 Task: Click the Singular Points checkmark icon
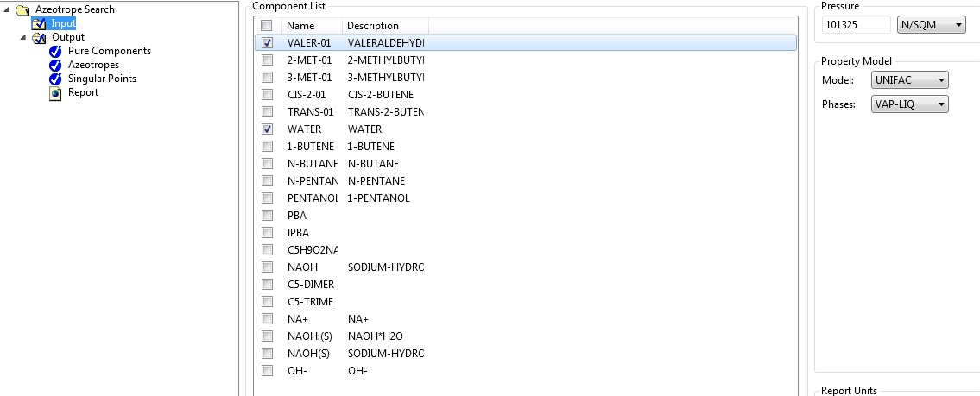click(x=55, y=79)
